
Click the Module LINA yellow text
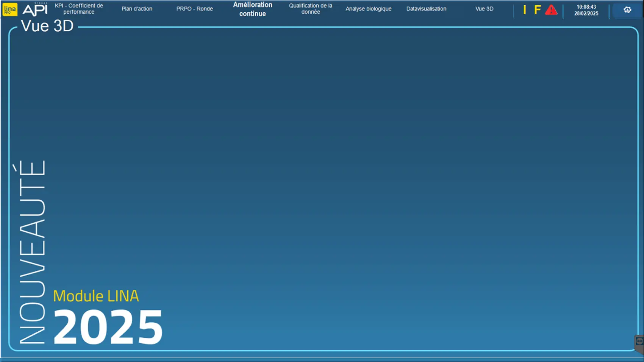pos(96,296)
